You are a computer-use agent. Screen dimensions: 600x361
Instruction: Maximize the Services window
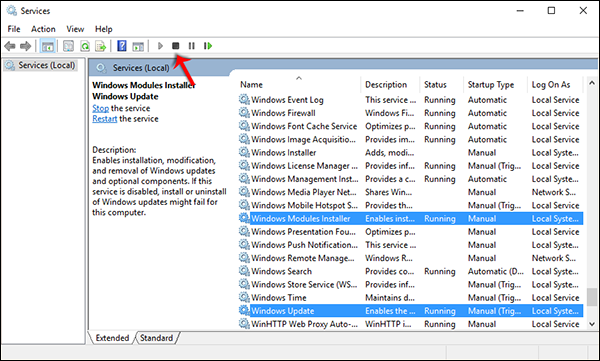tap(551, 11)
